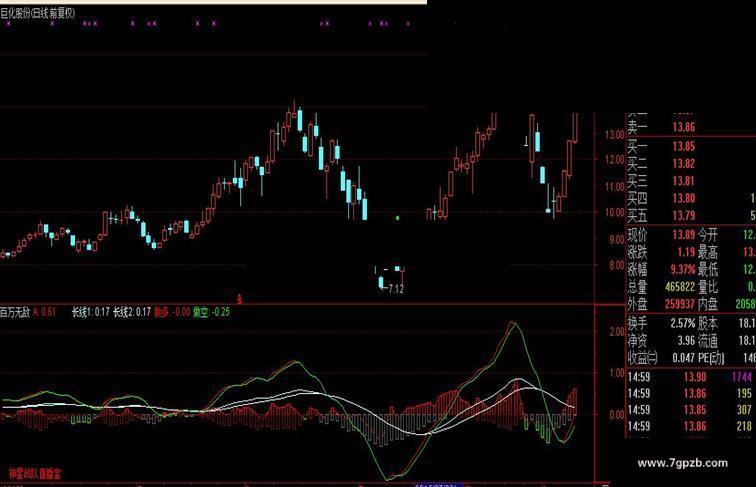Click the 换手 2.57% turnover value
The height and width of the screenshot is (487, 756).
(683, 323)
